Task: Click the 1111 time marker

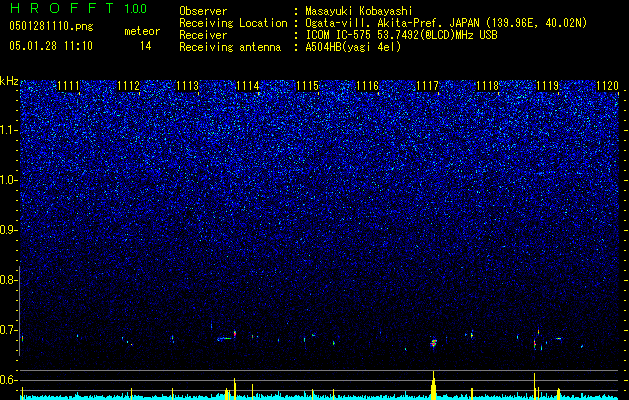Action: (x=68, y=86)
